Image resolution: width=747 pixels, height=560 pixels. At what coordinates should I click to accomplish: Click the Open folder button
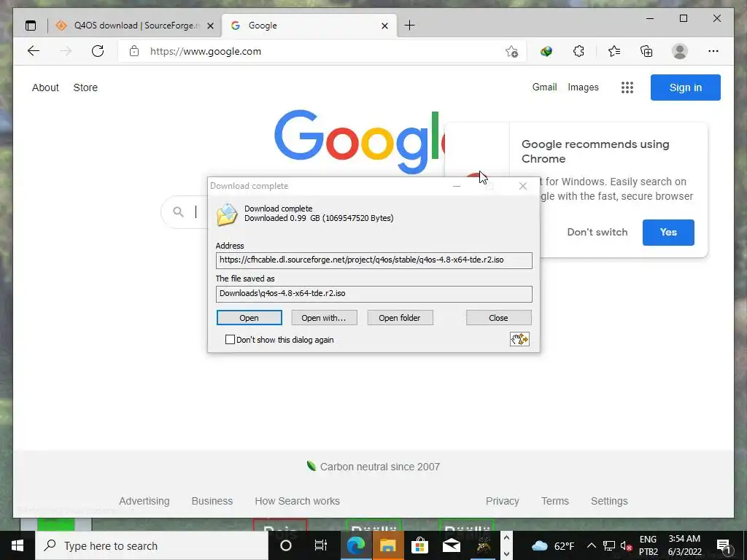400,318
